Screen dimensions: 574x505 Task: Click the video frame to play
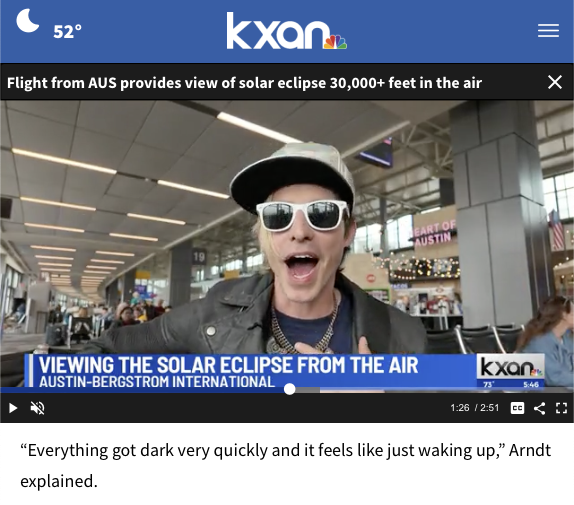click(287, 227)
